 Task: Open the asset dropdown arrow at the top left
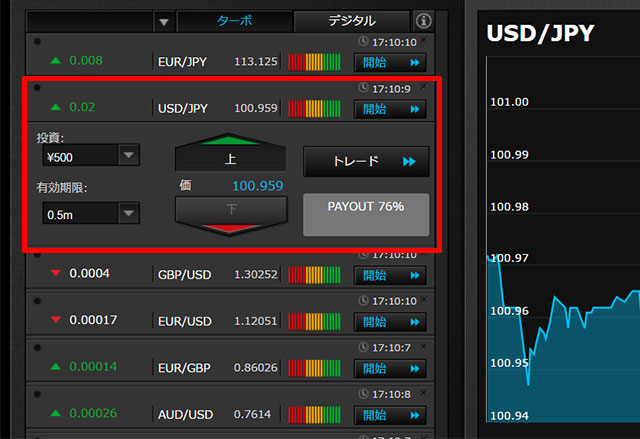[164, 22]
